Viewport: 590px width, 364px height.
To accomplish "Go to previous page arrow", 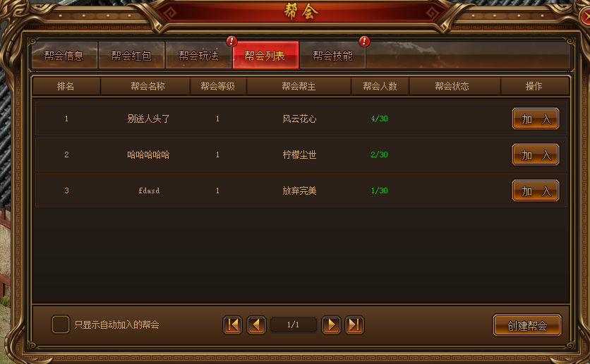I will [x=257, y=325].
